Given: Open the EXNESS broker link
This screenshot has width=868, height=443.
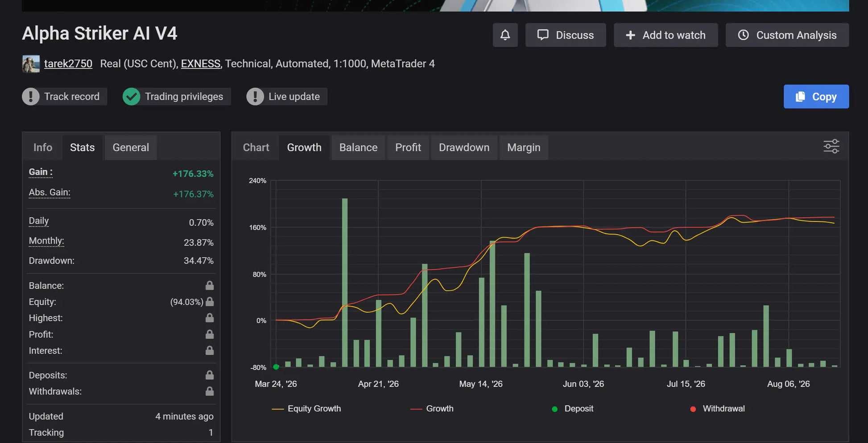Looking at the screenshot, I should [x=201, y=64].
